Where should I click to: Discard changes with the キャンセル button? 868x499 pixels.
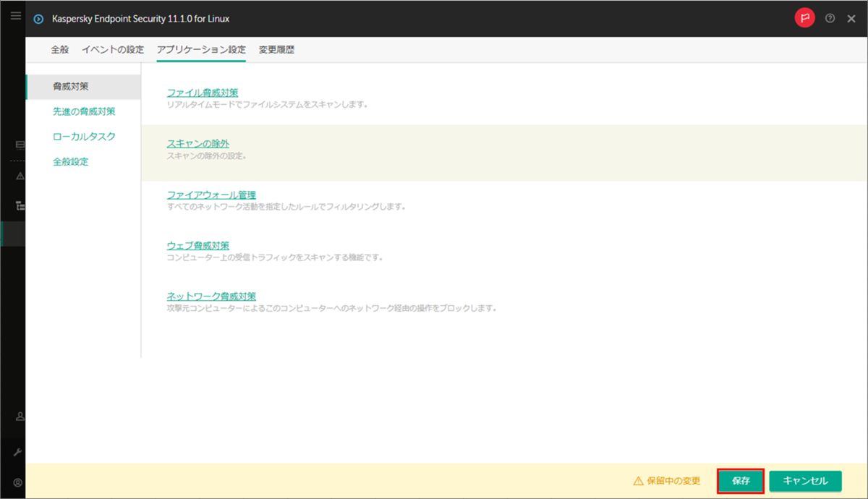[804, 480]
